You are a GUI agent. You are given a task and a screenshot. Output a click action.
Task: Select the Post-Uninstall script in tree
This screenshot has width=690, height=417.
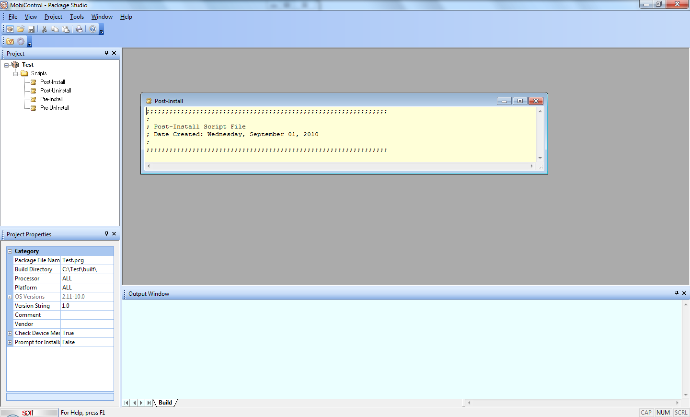click(55, 91)
